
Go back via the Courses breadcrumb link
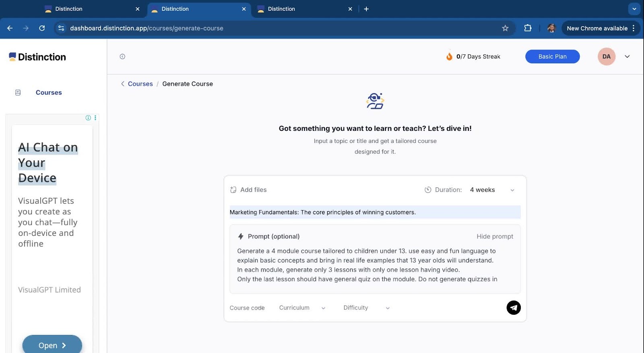140,84
